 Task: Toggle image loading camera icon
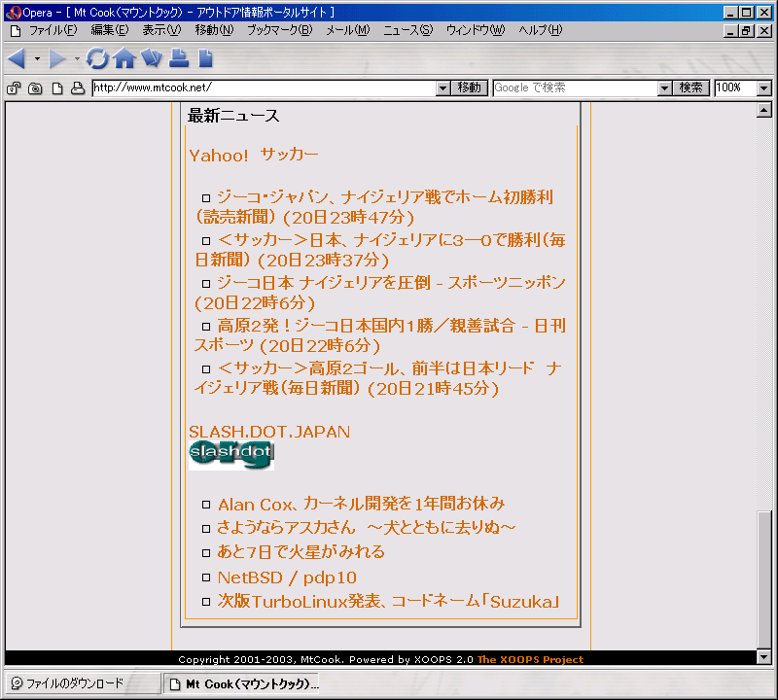pos(35,88)
